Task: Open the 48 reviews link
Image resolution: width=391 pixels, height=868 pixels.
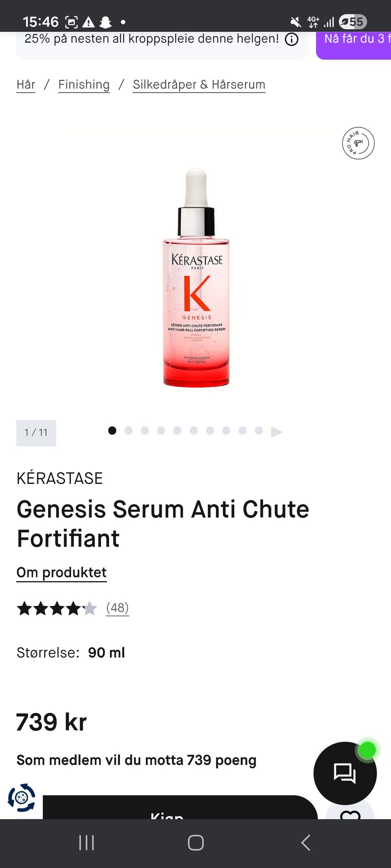Action: tap(117, 608)
